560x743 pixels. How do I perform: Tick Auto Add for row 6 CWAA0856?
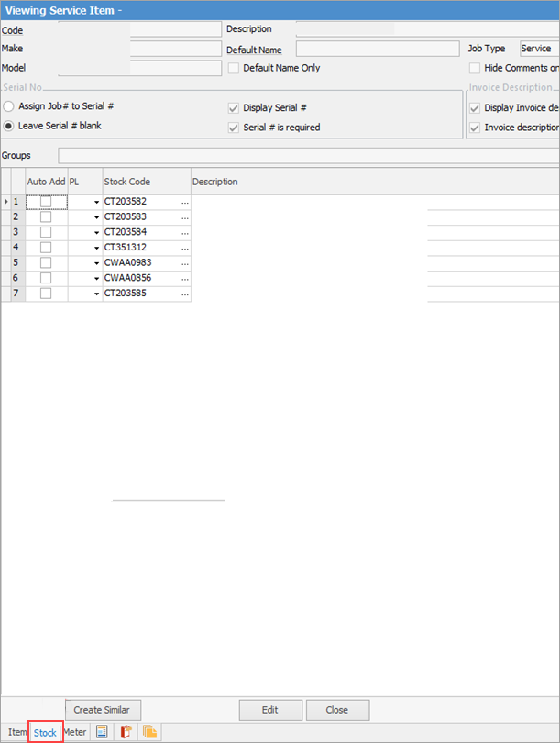(x=46, y=278)
